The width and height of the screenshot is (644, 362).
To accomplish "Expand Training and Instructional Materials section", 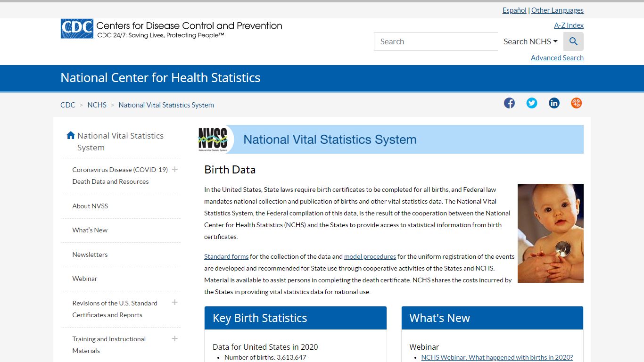I will (175, 338).
